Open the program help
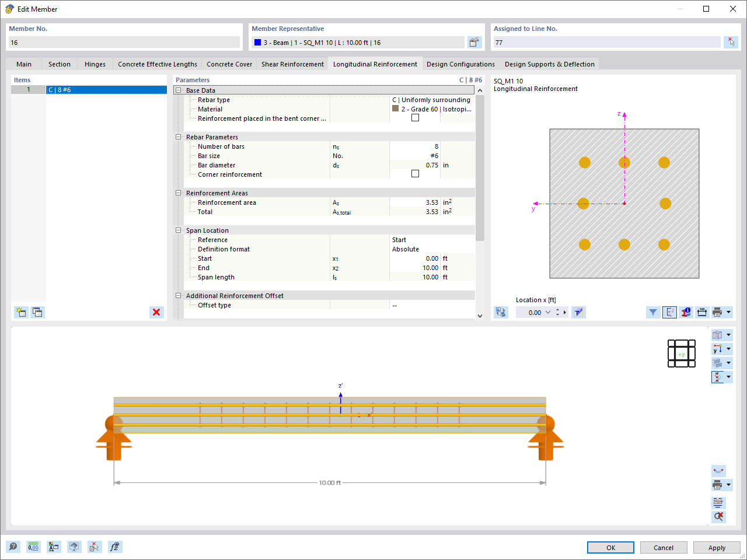This screenshot has height=560, width=747. pos(12,547)
